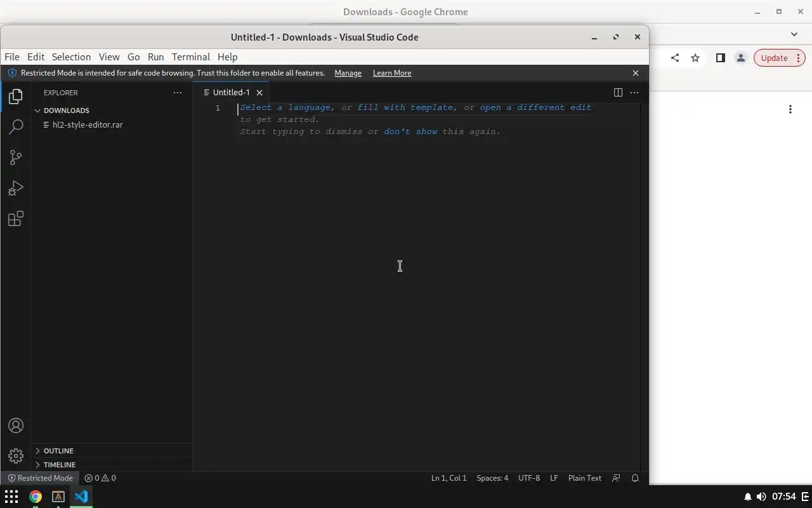Click the EXPLORER panel title
Image resolution: width=812 pixels, height=508 pixels.
[61, 93]
